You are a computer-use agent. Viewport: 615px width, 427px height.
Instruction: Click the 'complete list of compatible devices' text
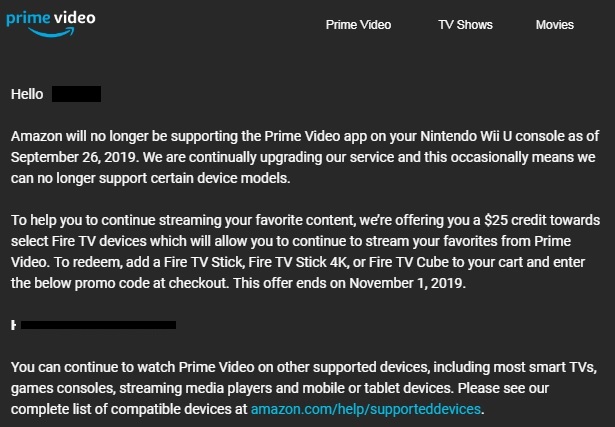click(127, 410)
